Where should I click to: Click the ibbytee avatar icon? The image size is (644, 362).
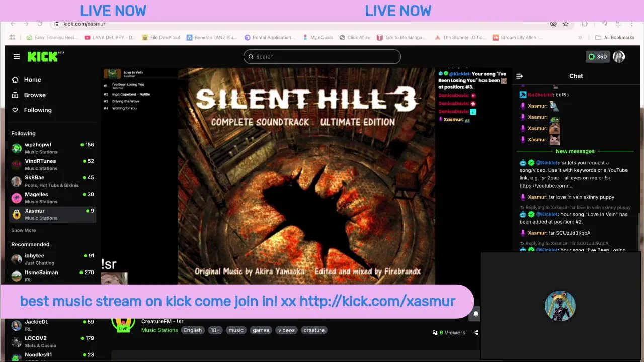[x=17, y=259]
